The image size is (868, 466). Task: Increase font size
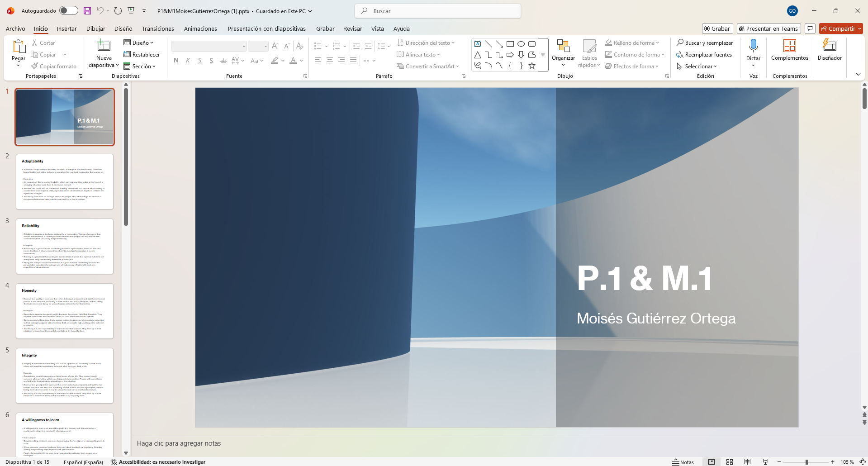click(x=275, y=46)
